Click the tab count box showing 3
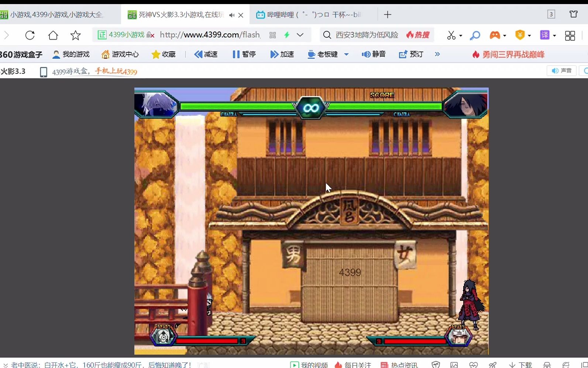This screenshot has width=588, height=368. [551, 14]
